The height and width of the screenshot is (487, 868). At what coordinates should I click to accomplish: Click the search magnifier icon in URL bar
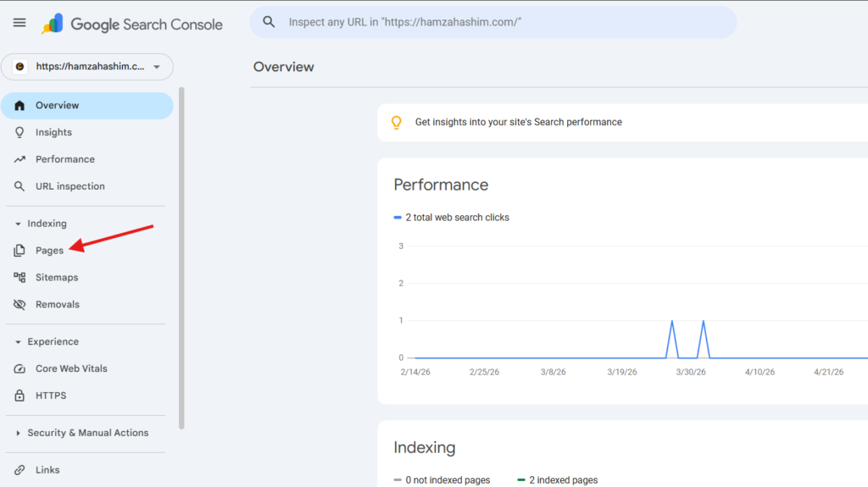pyautogui.click(x=269, y=22)
